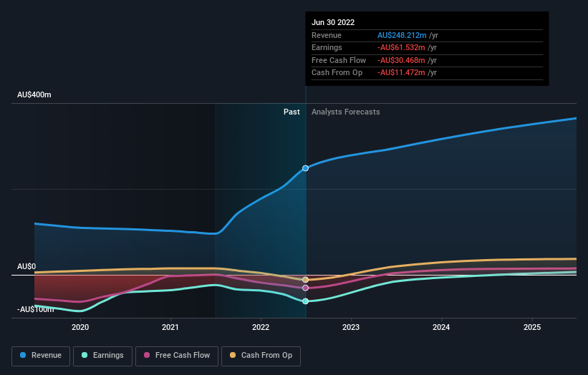
Task: Click the -AU$30.468m free cash flow value
Action: click(401, 60)
